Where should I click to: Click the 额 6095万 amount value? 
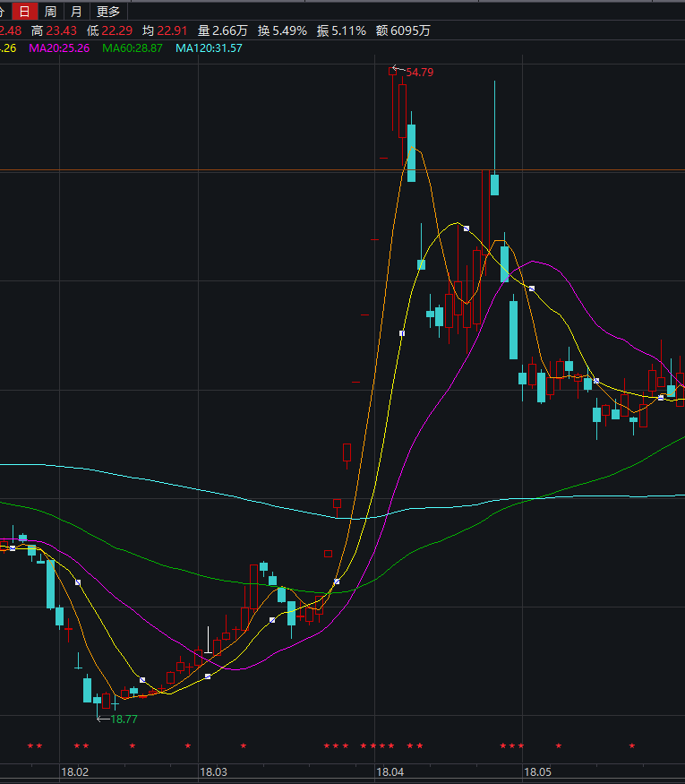403,30
